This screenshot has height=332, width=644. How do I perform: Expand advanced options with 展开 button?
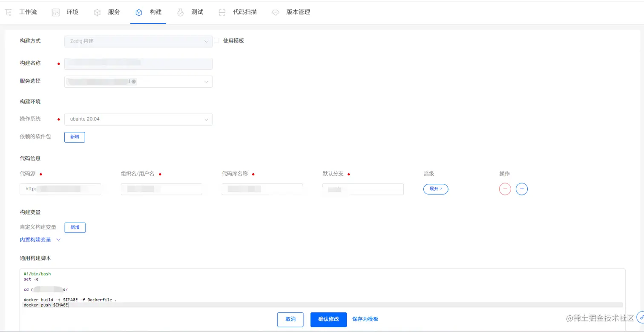(436, 189)
